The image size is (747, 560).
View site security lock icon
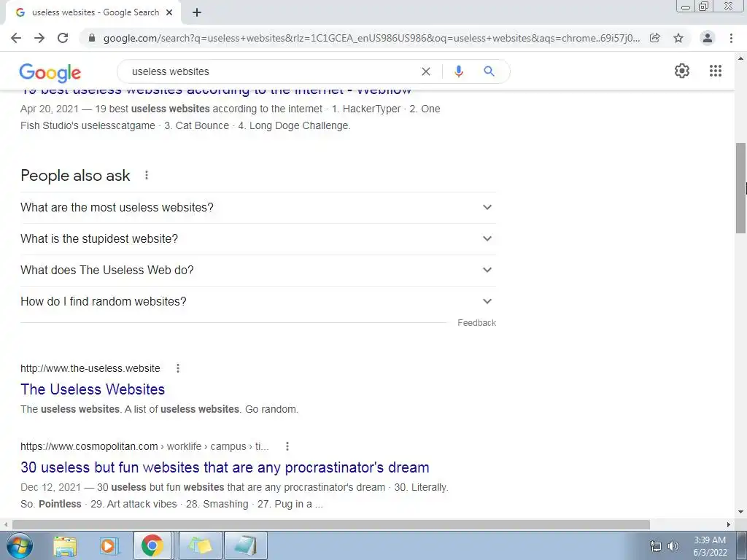pyautogui.click(x=92, y=38)
